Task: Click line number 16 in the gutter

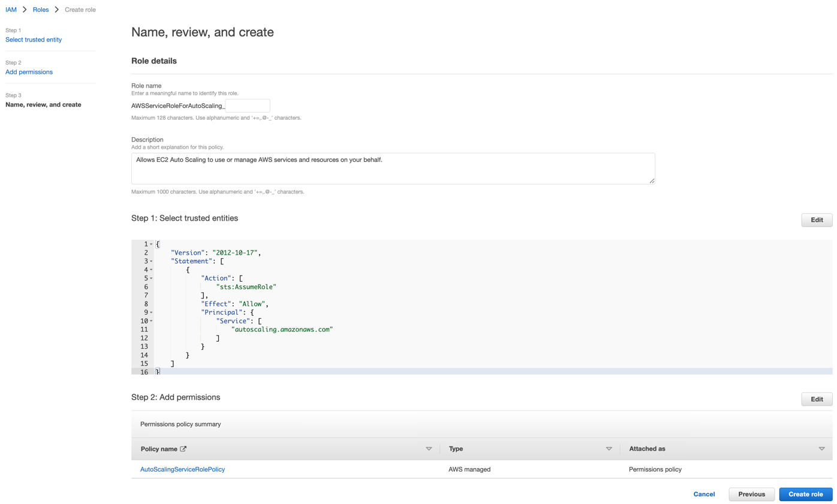Action: pyautogui.click(x=144, y=372)
